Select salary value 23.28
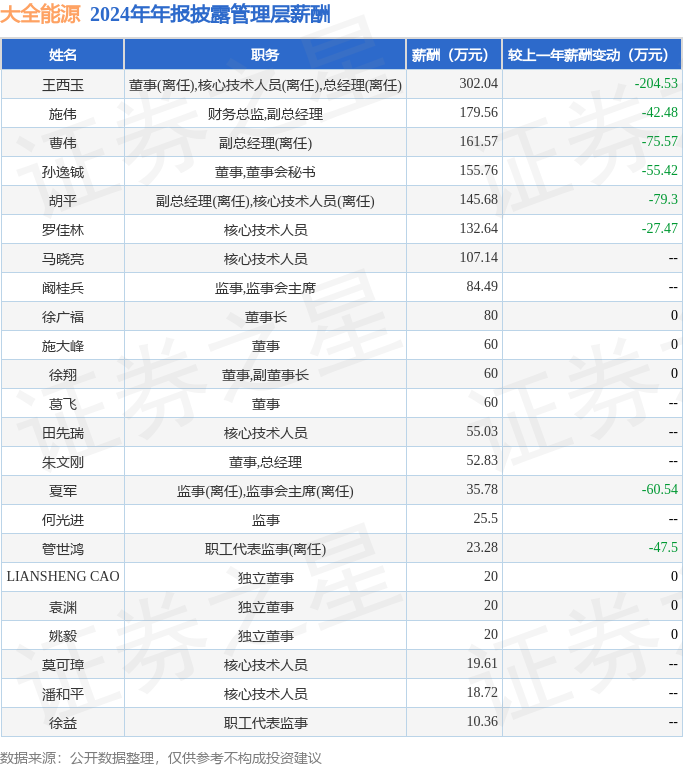The width and height of the screenshot is (683, 767). pos(482,547)
